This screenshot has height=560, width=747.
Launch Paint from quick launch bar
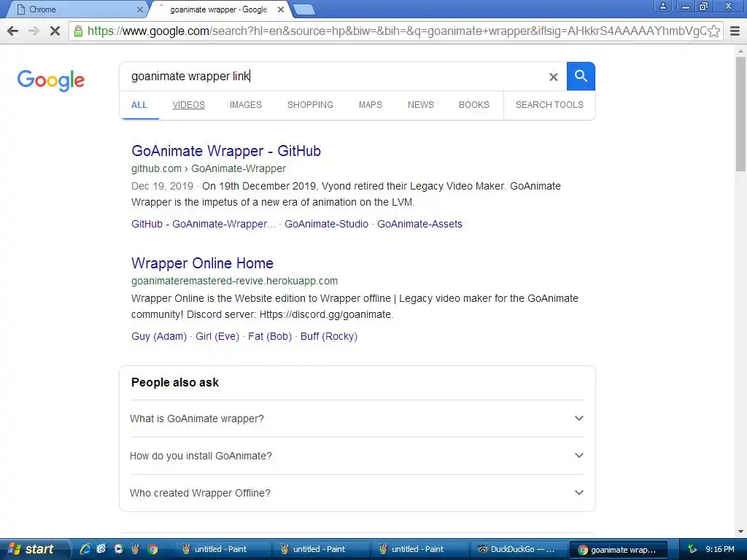click(136, 549)
